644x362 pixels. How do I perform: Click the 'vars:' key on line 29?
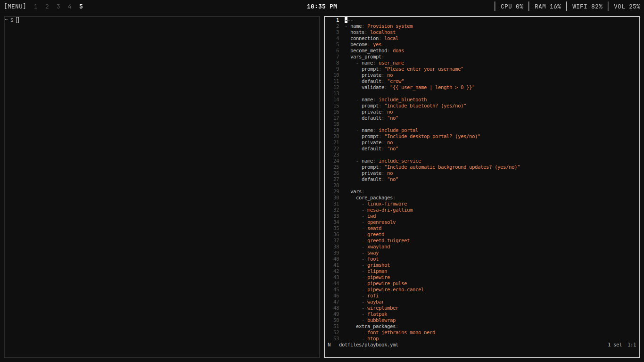(357, 192)
